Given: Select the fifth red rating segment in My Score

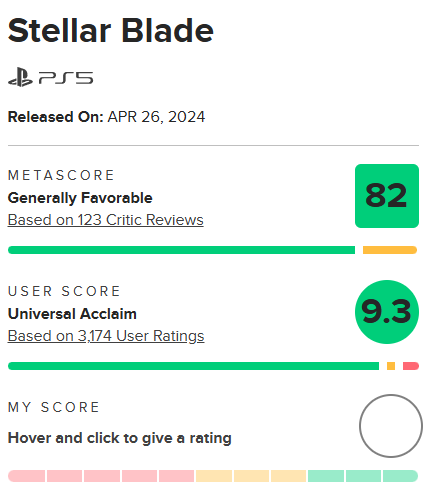Looking at the screenshot, I should 176,476.
